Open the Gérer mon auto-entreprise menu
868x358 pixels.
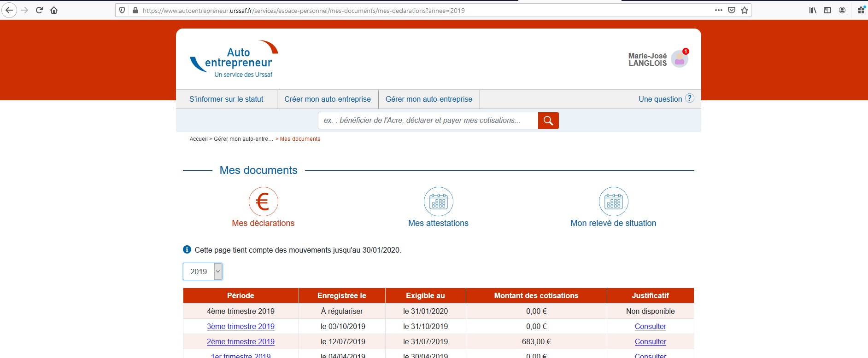(x=428, y=99)
